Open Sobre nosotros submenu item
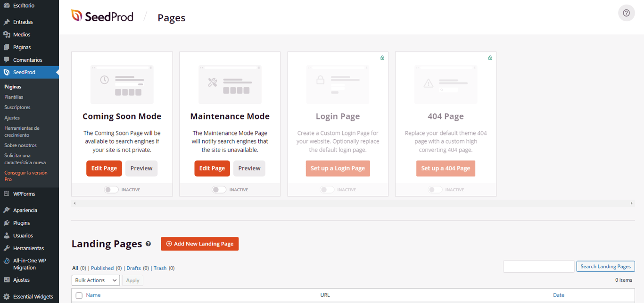This screenshot has height=303, width=644. tap(20, 145)
